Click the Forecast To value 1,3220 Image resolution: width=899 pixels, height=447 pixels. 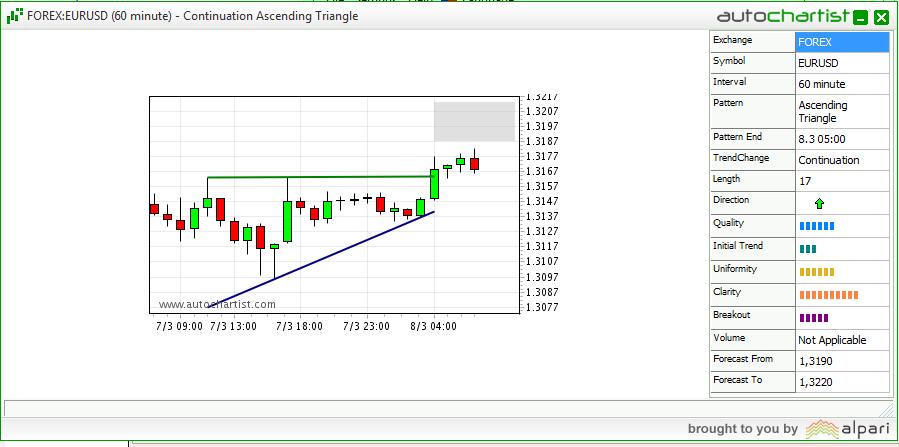click(815, 382)
